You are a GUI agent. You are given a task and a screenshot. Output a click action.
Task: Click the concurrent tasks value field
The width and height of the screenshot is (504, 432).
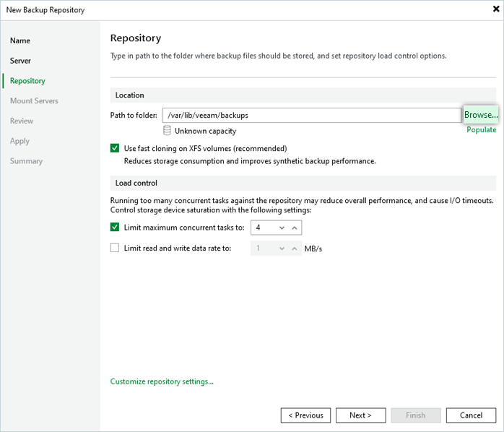[x=263, y=228]
